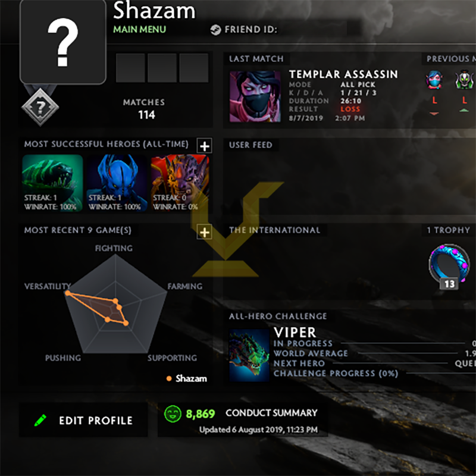Open the MAIN MENU link

[x=140, y=29]
